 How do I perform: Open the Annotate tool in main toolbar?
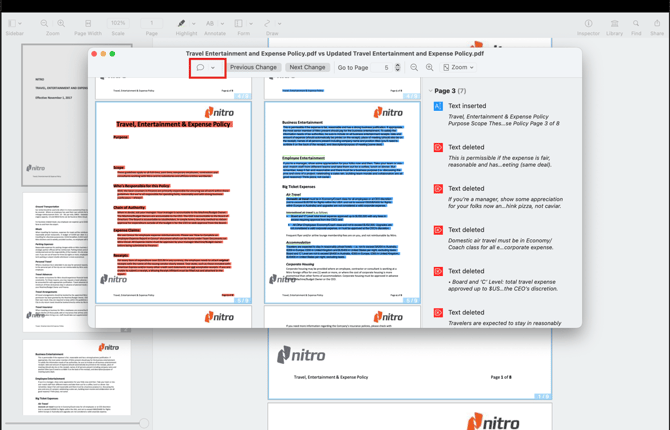pos(215,27)
